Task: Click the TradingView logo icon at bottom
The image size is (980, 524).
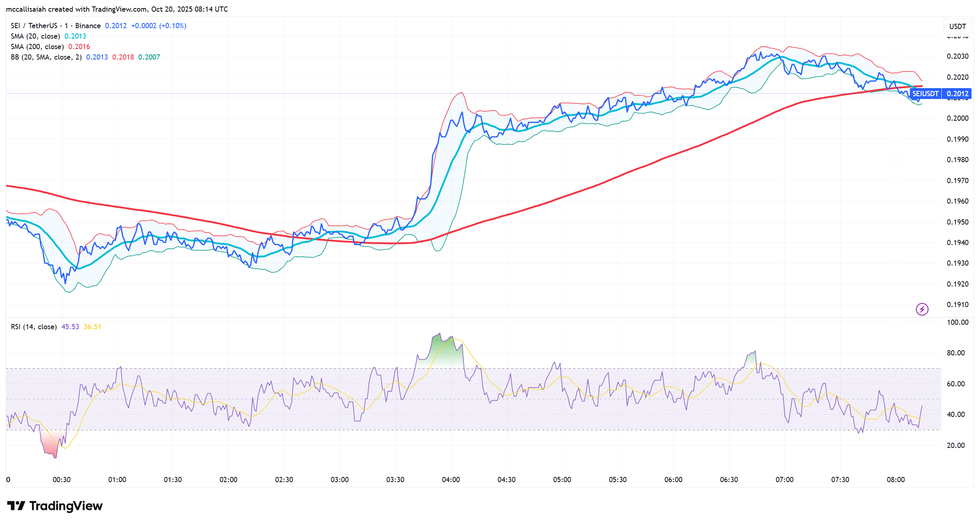Action: tap(17, 505)
